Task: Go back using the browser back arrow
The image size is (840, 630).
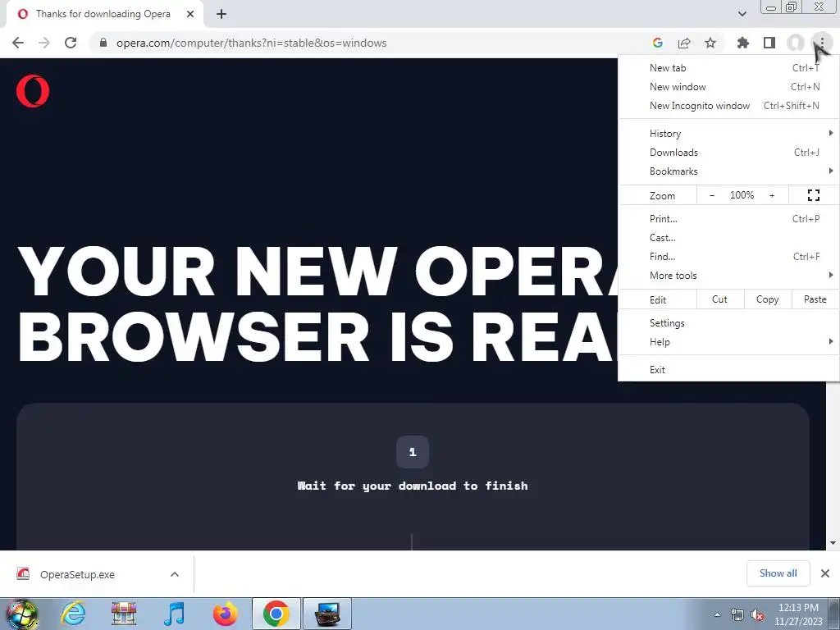Action: [x=18, y=43]
